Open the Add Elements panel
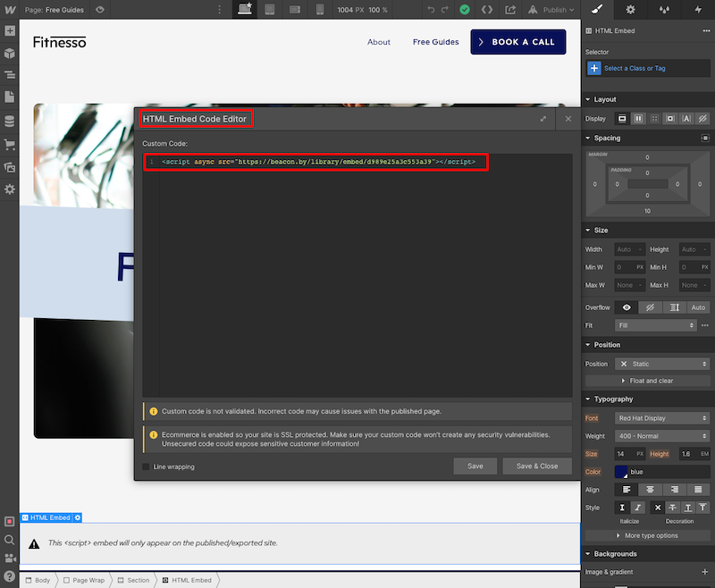Viewport: 715px width, 588px height. click(10, 31)
